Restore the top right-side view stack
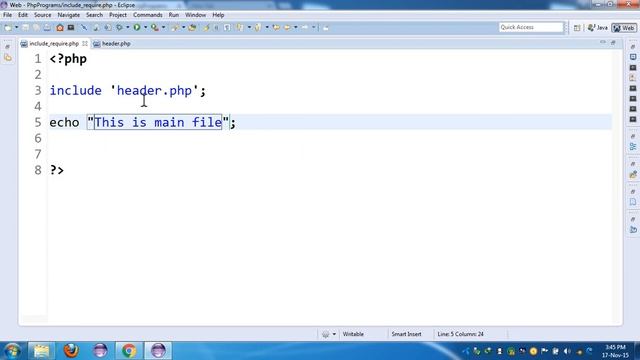 (x=633, y=47)
